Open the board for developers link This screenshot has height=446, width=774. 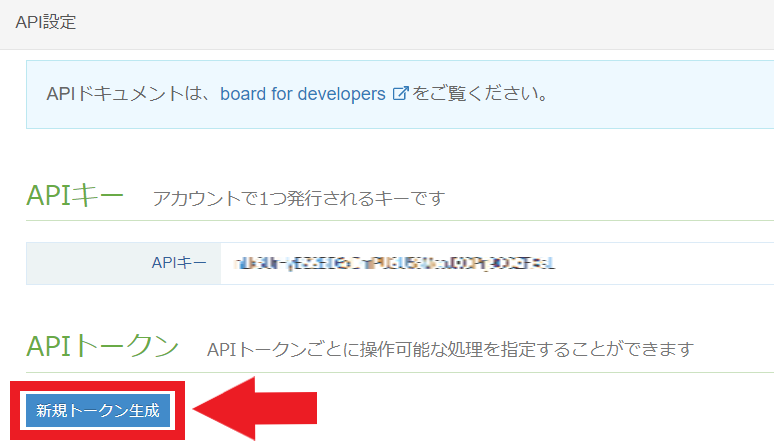pos(303,94)
